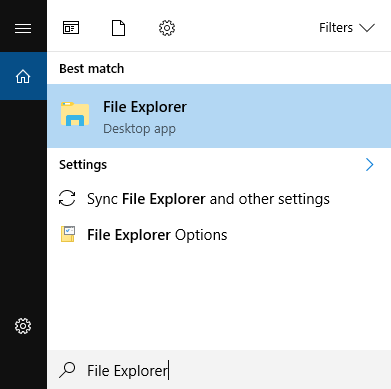Open Sync File Explorer and other settings
This screenshot has height=389, width=391.
(219, 199)
